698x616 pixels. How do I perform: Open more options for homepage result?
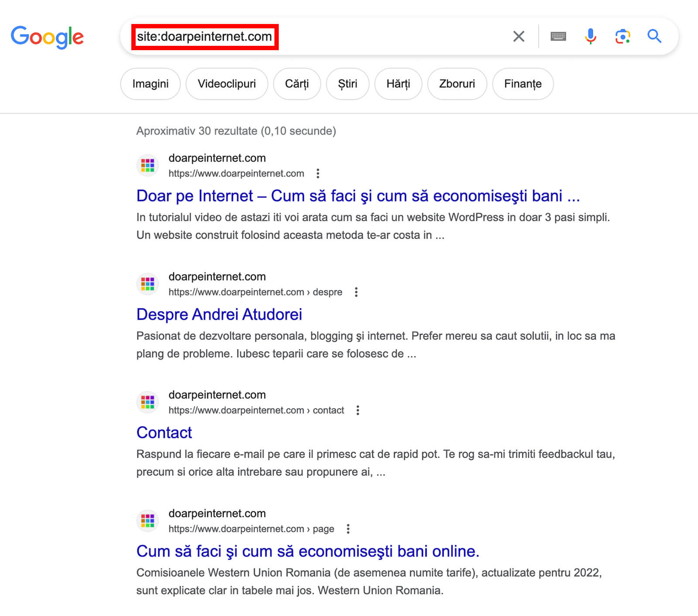[318, 174]
